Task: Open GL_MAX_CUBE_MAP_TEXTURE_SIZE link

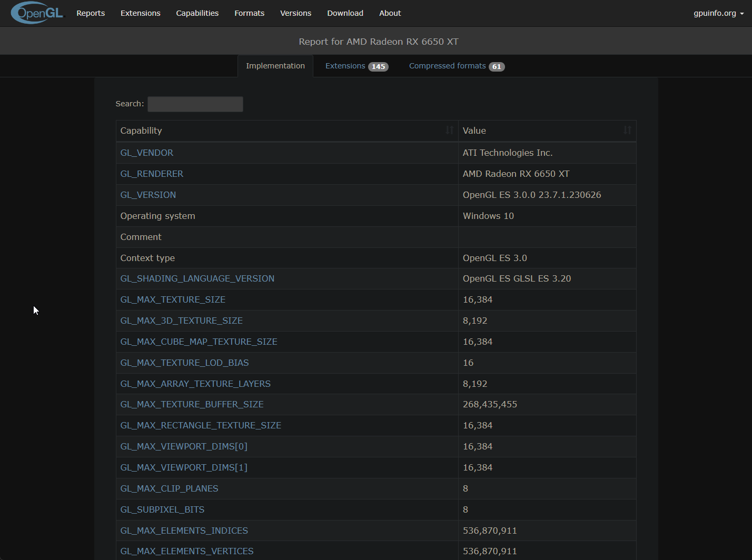Action: point(199,342)
